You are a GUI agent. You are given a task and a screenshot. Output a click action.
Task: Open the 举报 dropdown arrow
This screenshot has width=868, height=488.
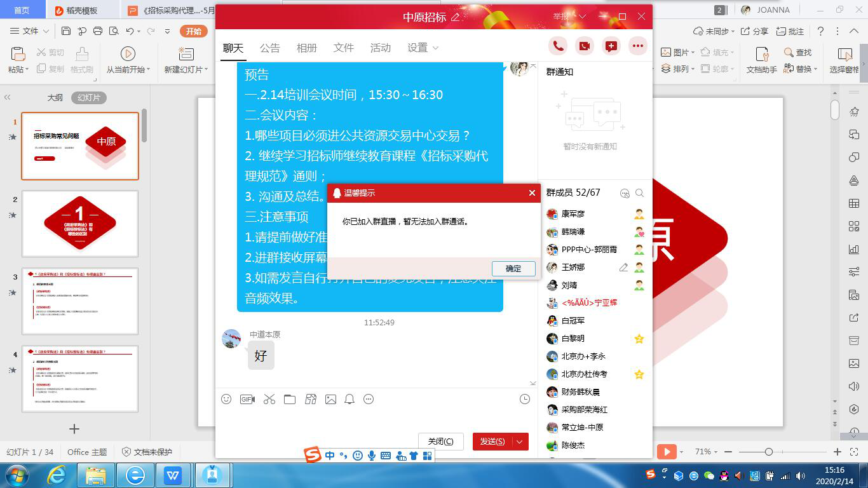(x=582, y=17)
